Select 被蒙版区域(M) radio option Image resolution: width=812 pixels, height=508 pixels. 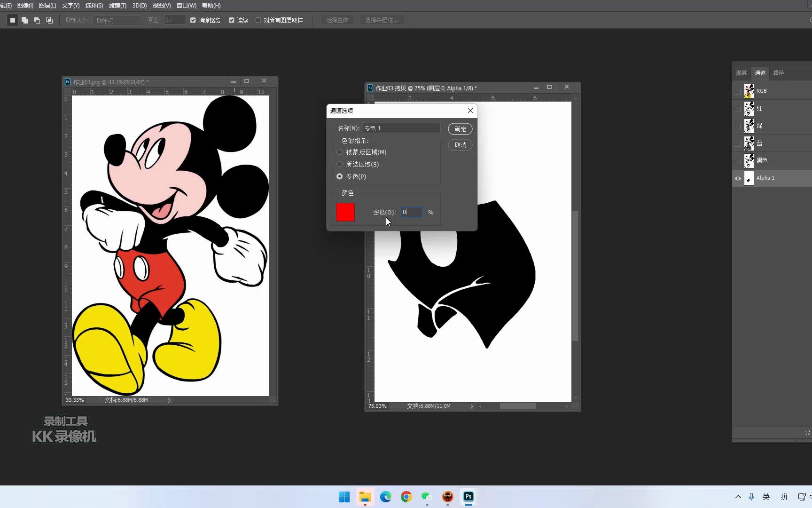point(340,152)
